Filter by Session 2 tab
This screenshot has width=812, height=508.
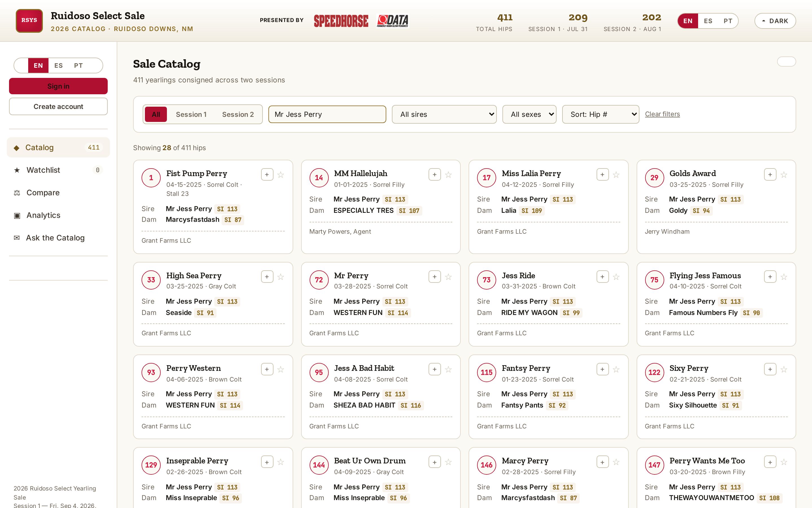pyautogui.click(x=238, y=114)
